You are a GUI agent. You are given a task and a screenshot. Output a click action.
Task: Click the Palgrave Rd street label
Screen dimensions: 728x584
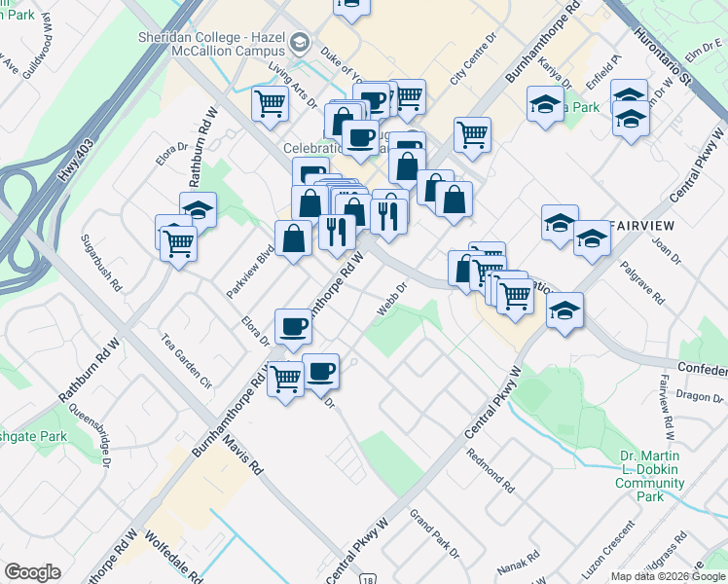point(642,282)
